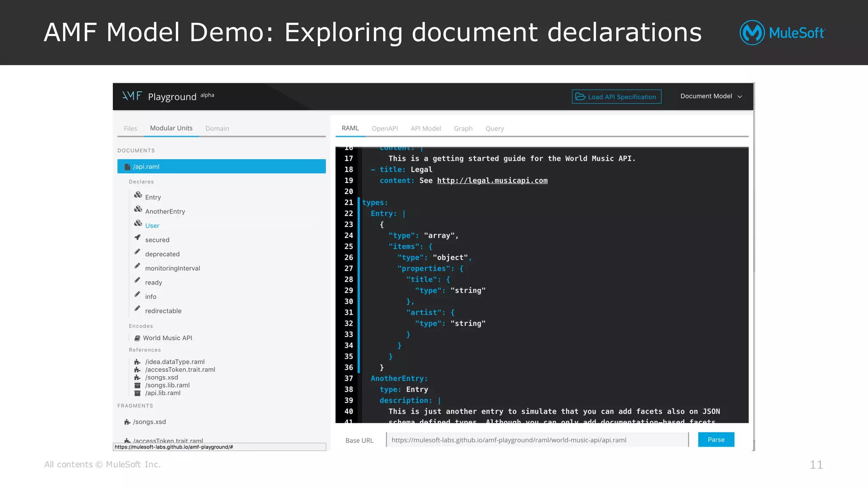Select the RAML tab
The height and width of the screenshot is (488, 868).
click(350, 128)
